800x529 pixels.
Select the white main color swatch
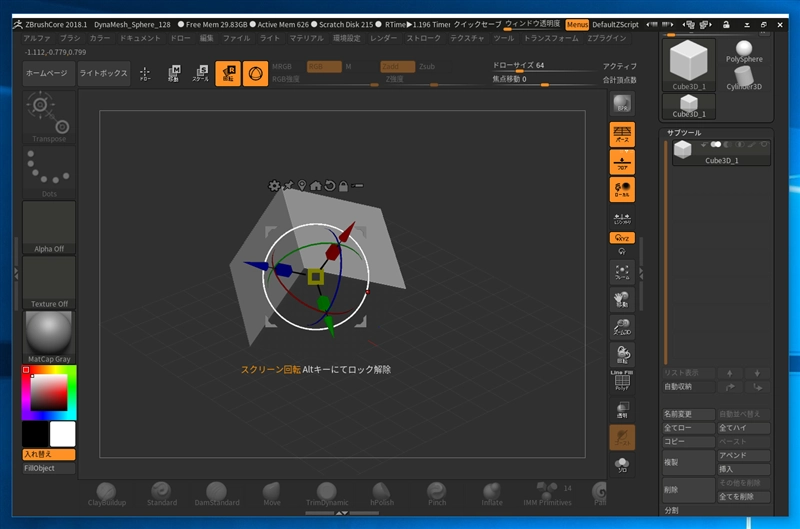click(x=62, y=434)
